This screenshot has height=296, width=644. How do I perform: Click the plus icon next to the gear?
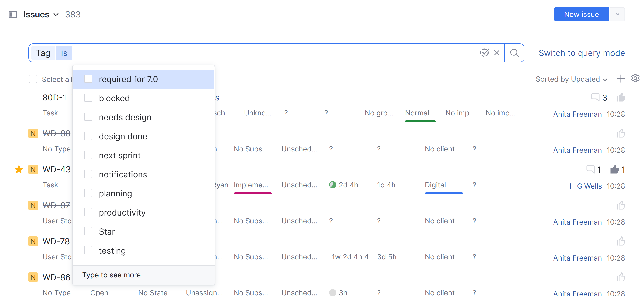[621, 79]
